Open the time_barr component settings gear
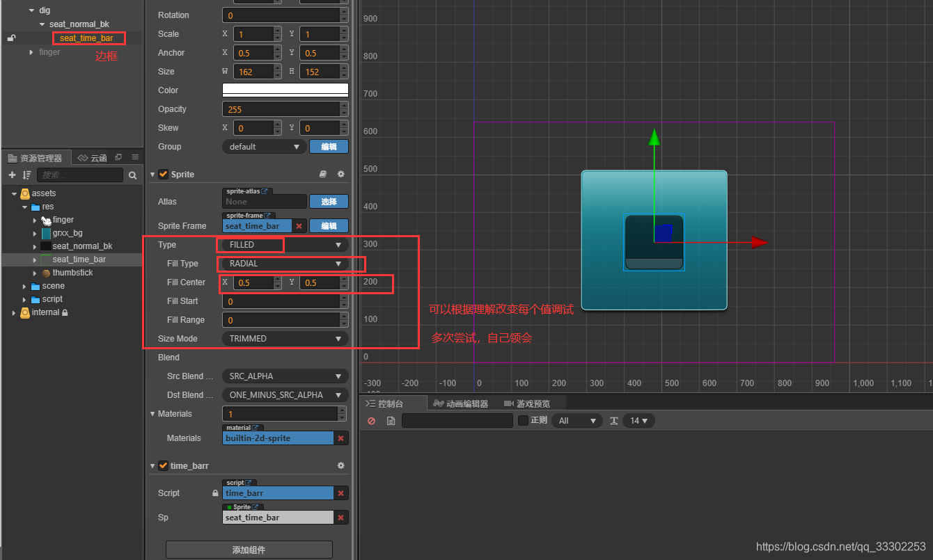 coord(340,465)
